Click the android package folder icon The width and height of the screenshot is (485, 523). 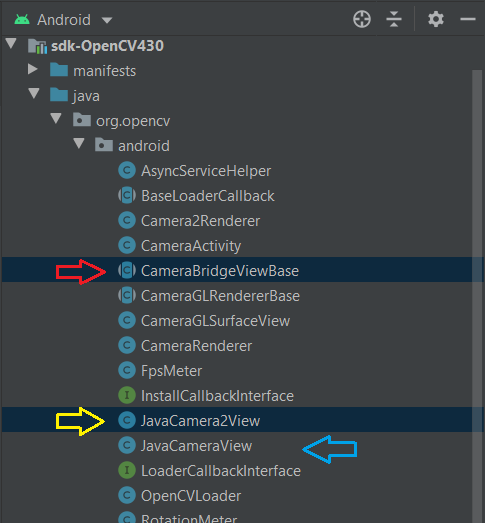[104, 145]
